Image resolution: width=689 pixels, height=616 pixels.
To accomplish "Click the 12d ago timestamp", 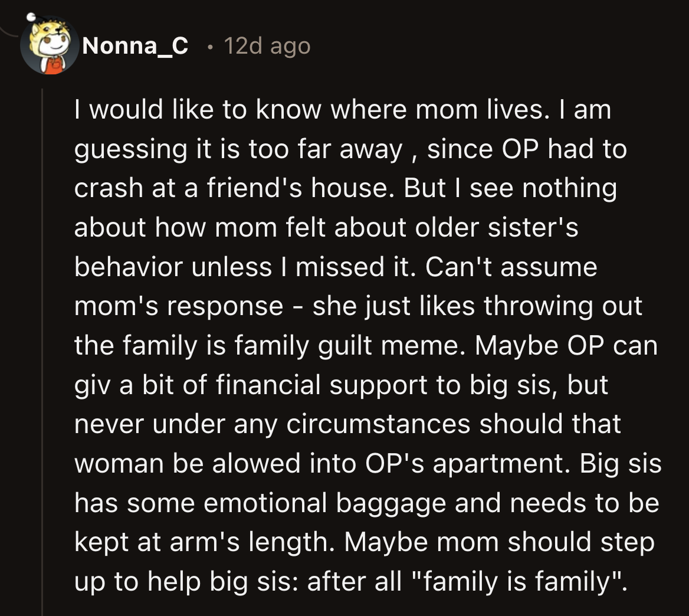I will coord(267,45).
